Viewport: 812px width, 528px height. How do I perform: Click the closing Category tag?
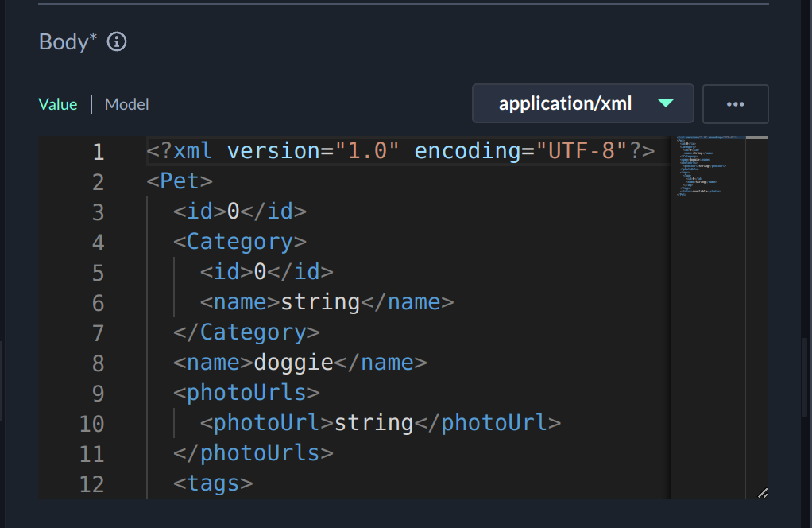(246, 332)
